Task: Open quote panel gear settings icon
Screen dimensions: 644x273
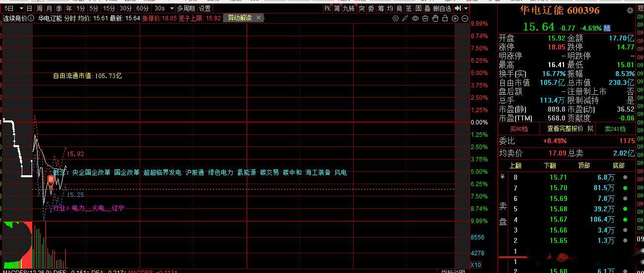Action: (x=630, y=10)
